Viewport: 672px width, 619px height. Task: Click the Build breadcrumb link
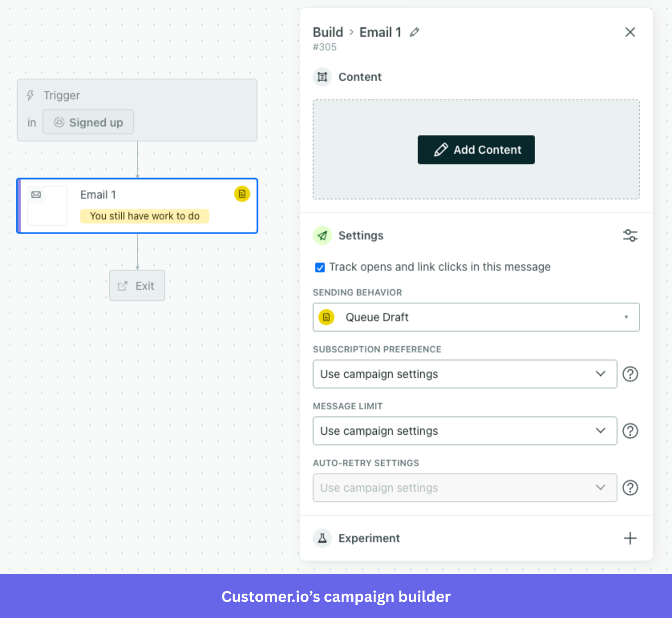tap(328, 32)
